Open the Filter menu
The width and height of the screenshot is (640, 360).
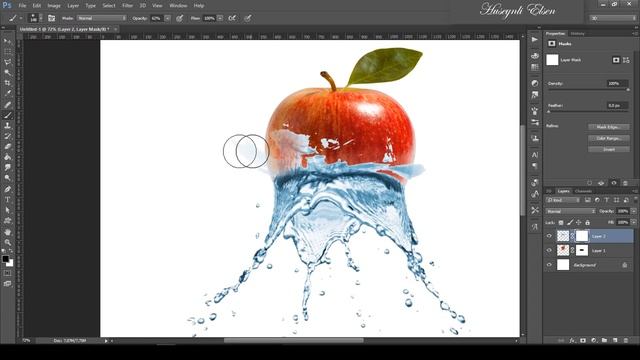[x=127, y=6]
